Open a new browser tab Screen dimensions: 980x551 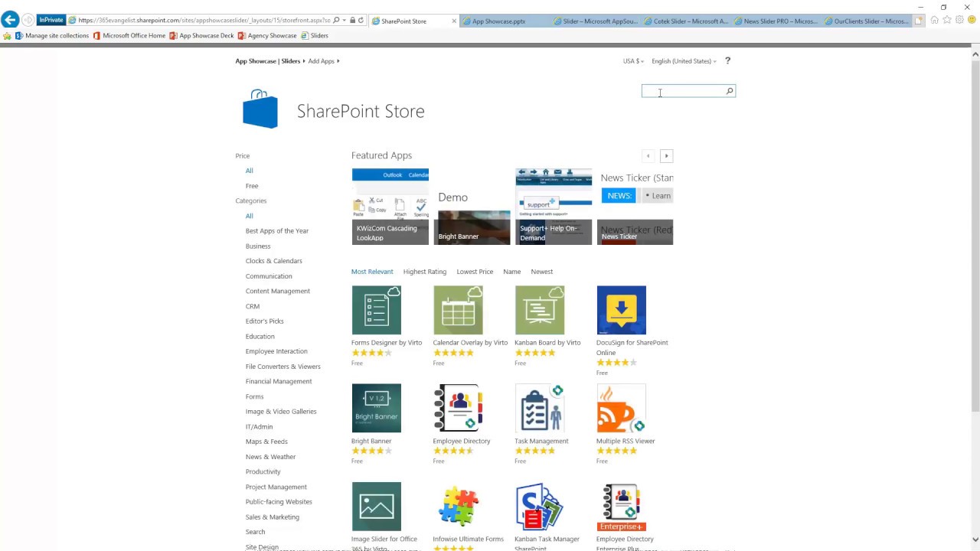(919, 21)
